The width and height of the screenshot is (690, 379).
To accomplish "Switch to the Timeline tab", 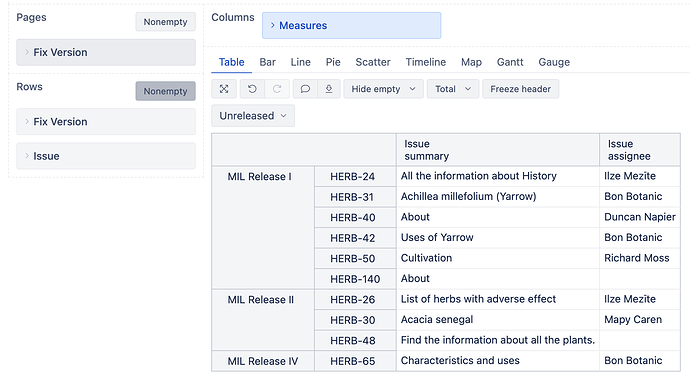I will [426, 62].
